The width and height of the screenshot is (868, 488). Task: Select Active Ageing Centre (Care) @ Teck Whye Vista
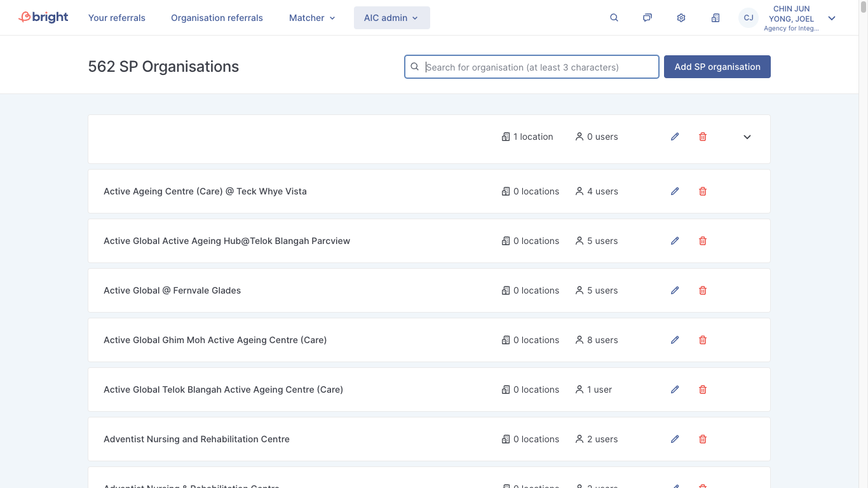(x=205, y=191)
